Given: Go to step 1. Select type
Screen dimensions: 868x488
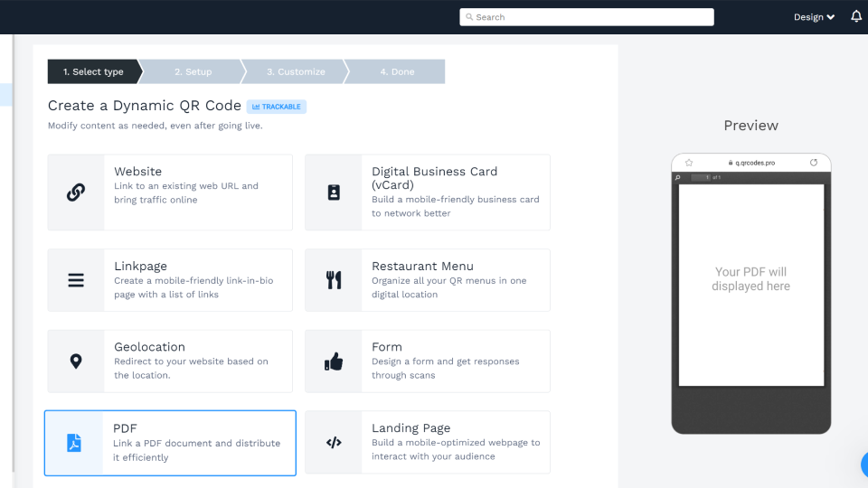Looking at the screenshot, I should [x=93, y=71].
